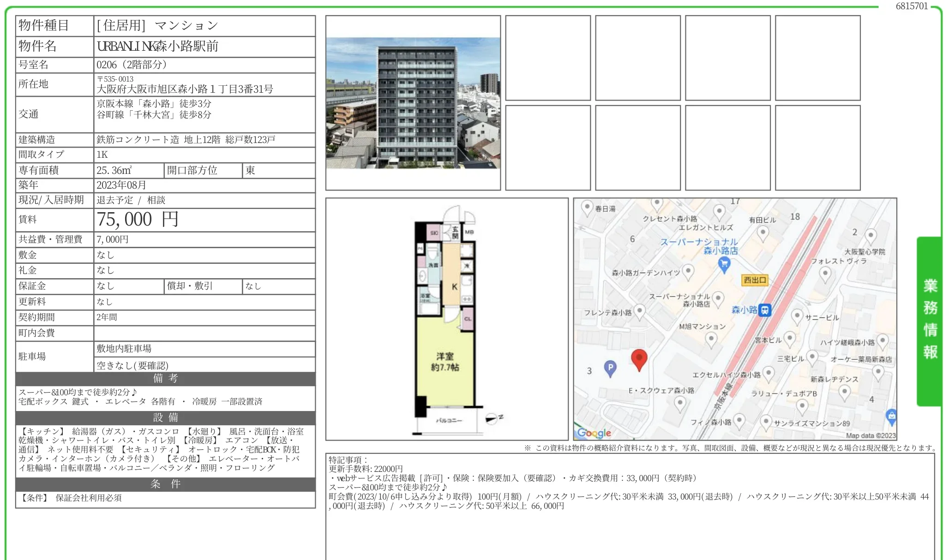The image size is (949, 560).
Task: Click the 森小路 train station icon on map
Action: (x=765, y=310)
